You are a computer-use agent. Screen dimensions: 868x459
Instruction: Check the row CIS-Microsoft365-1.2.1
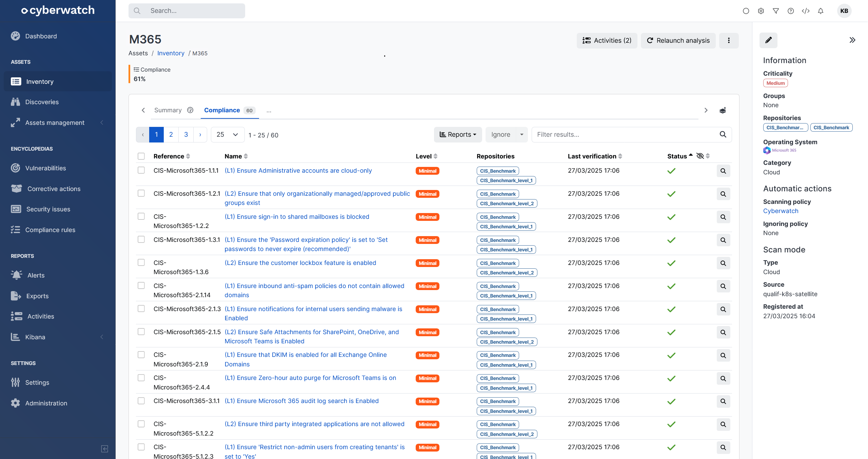point(141,193)
